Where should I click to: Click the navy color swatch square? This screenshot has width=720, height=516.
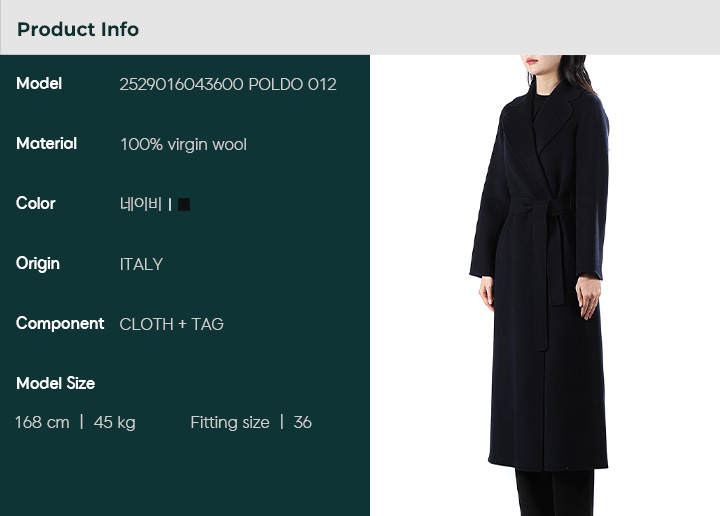pos(184,204)
